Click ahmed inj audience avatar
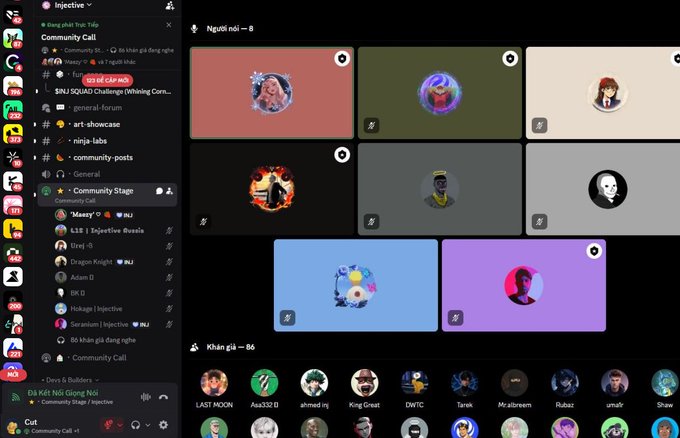Viewport: 680px width, 438px height. [x=314, y=383]
